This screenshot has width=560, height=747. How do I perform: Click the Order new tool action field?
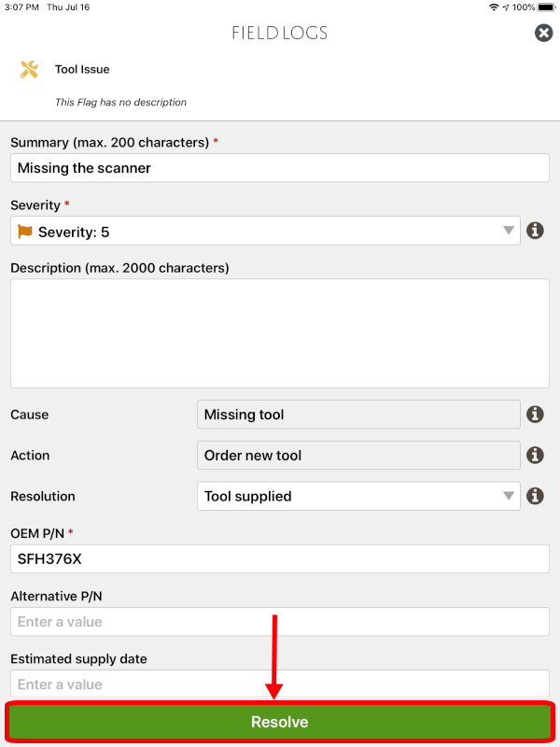[x=358, y=455]
